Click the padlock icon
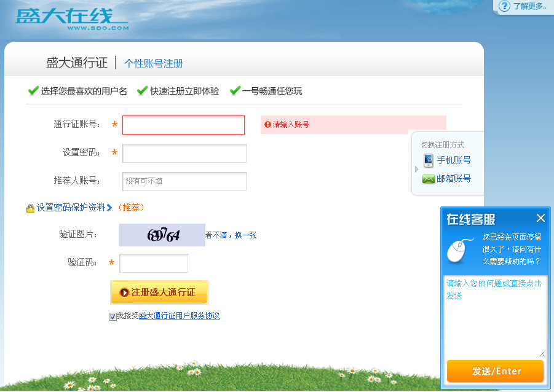 coord(30,208)
